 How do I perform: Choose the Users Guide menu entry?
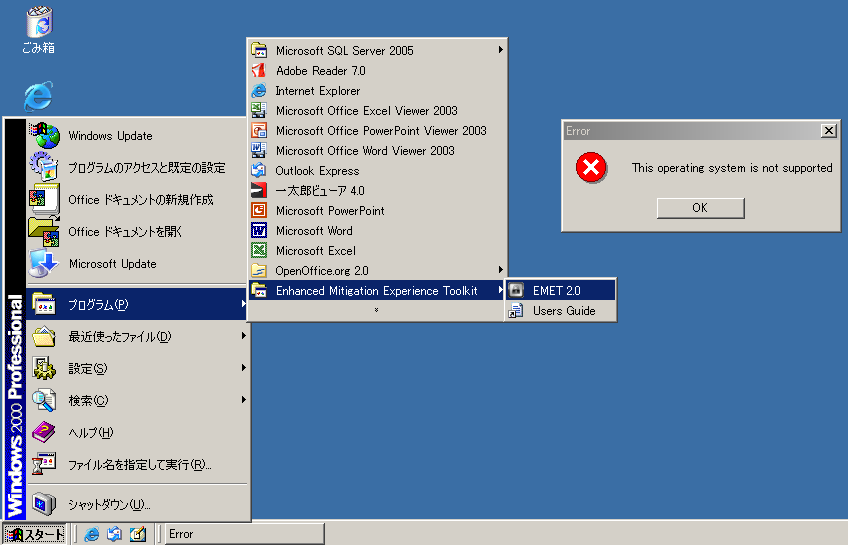click(561, 310)
